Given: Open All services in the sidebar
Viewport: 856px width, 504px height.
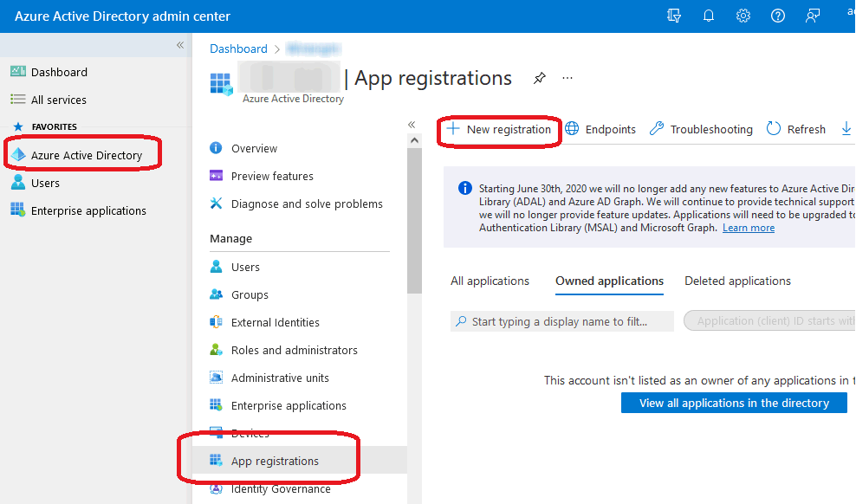Looking at the screenshot, I should click(x=58, y=100).
